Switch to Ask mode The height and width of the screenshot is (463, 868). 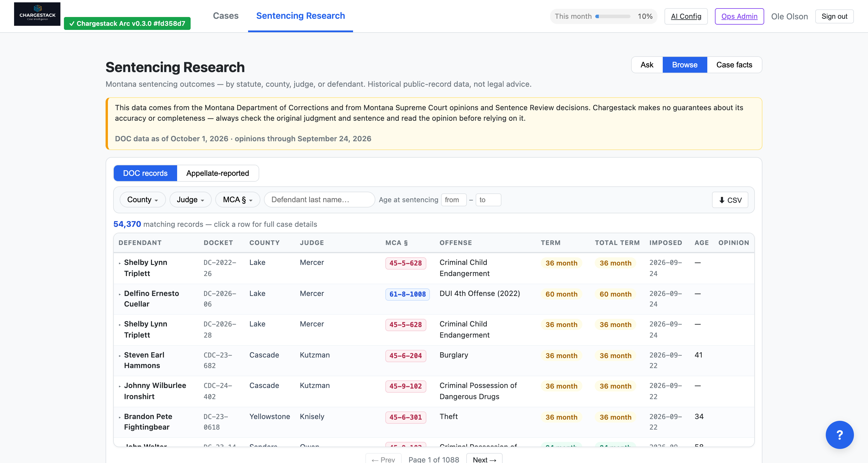coord(647,65)
